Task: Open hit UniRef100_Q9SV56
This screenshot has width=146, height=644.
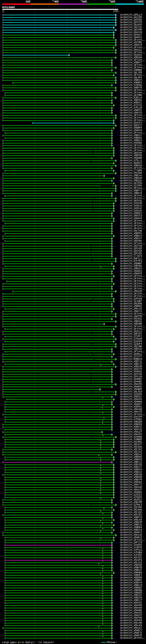Action: pyautogui.click(x=131, y=30)
